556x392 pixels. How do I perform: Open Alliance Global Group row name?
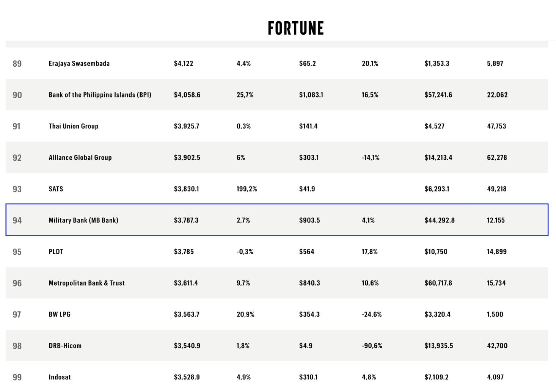tap(80, 158)
